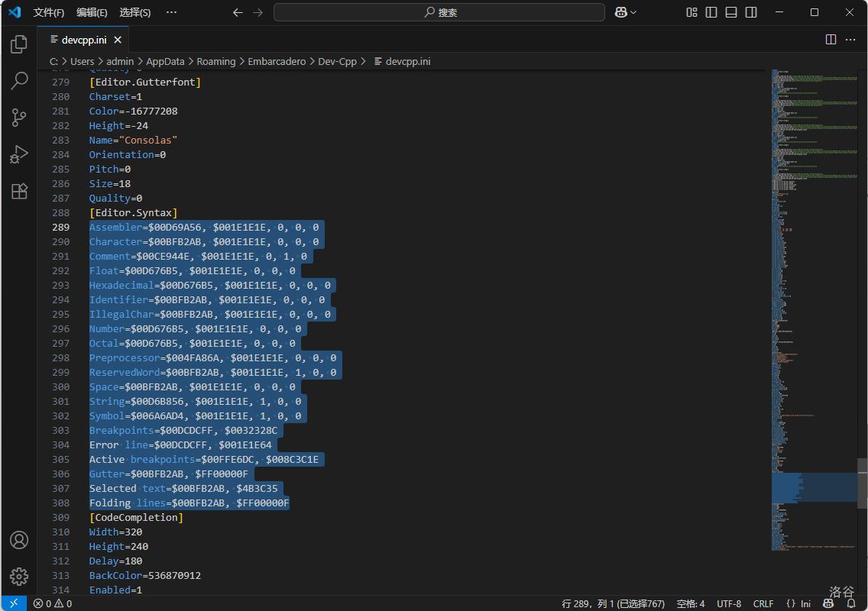Click the [CodeCompletion] section header
The height and width of the screenshot is (611, 868).
[136, 518]
